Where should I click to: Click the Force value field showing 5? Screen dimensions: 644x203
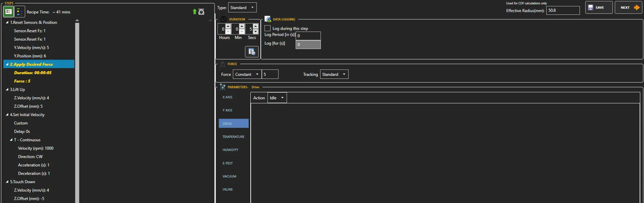pos(270,74)
